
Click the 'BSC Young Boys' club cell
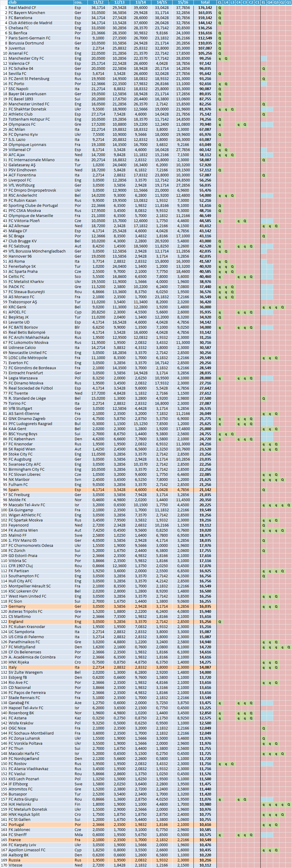[41, 434]
